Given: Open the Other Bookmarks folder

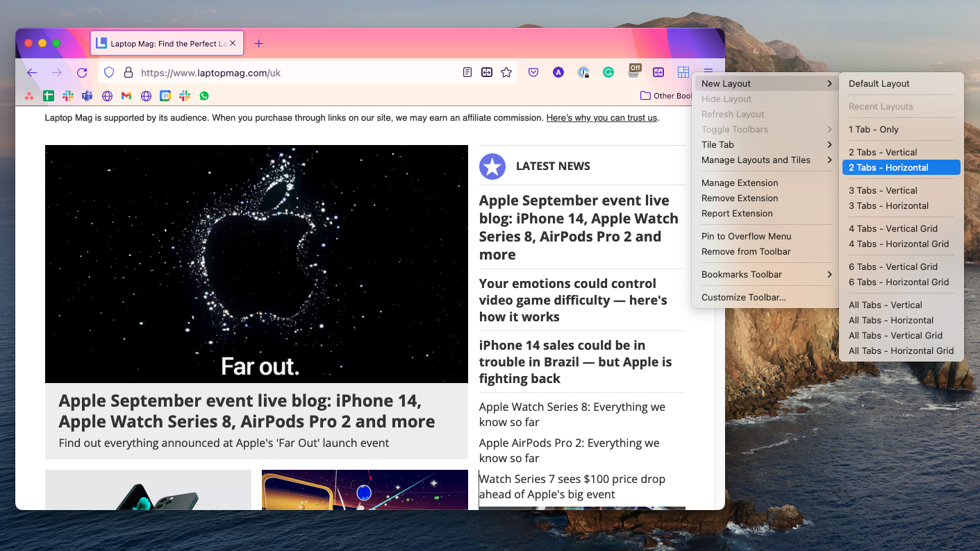Looking at the screenshot, I should (x=666, y=96).
